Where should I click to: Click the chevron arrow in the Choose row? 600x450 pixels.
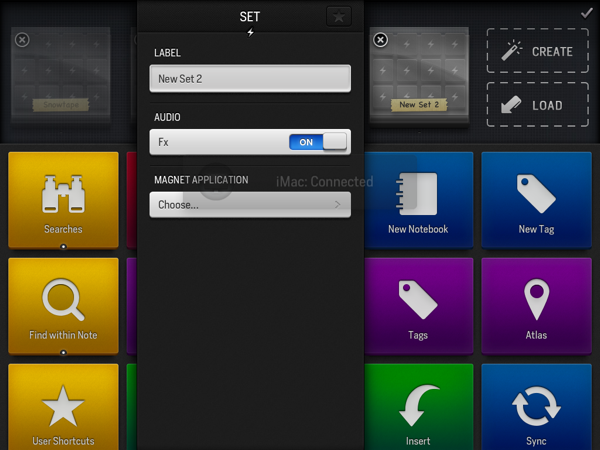point(337,205)
